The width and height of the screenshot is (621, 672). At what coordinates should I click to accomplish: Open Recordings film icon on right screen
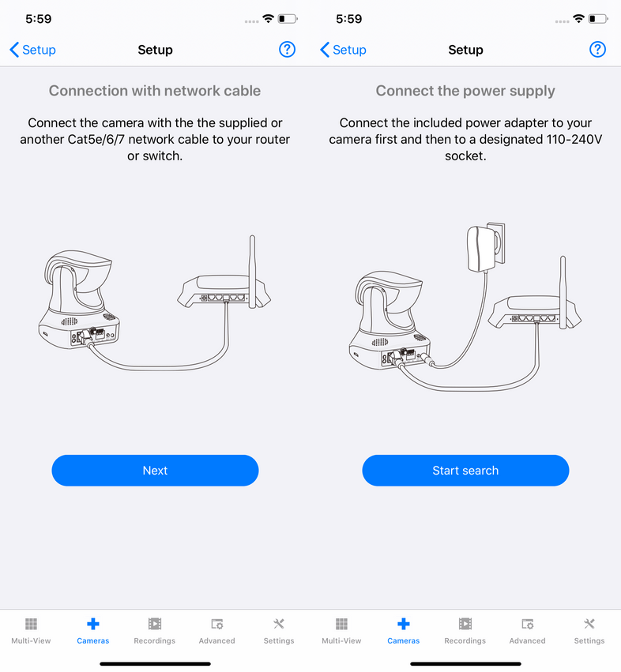tap(465, 624)
